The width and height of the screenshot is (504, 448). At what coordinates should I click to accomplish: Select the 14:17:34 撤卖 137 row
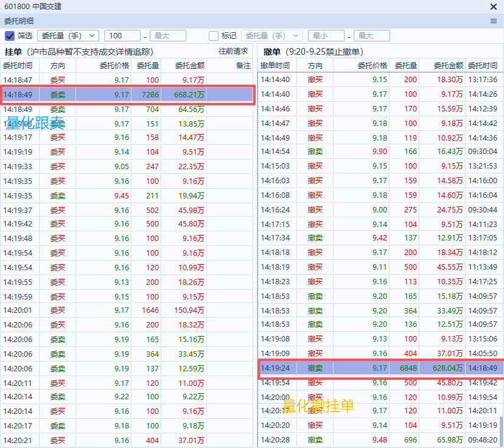click(380, 238)
